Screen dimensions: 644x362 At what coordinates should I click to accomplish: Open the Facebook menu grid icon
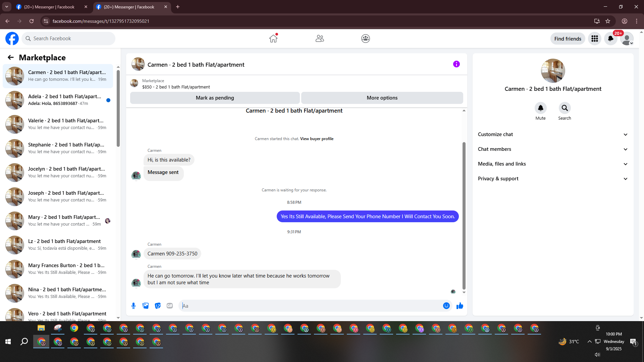(x=595, y=39)
